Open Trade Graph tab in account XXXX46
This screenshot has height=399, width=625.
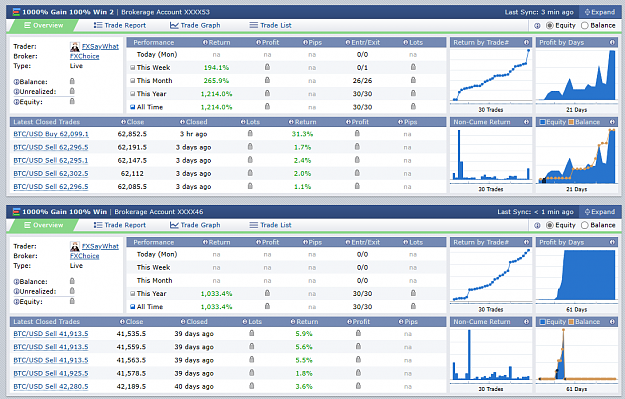tap(195, 225)
